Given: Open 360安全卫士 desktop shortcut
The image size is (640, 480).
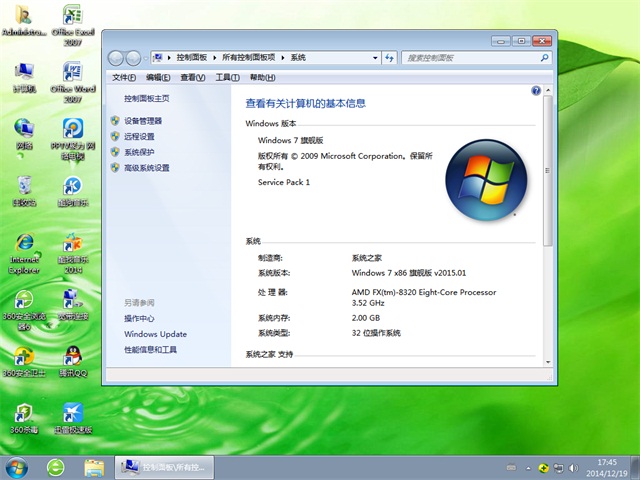Looking at the screenshot, I should point(24,362).
